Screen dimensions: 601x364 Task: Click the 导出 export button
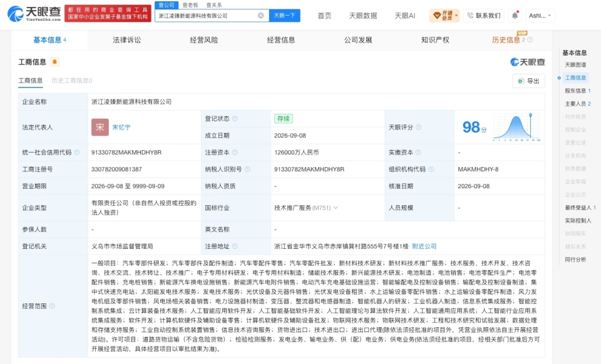tap(528, 81)
